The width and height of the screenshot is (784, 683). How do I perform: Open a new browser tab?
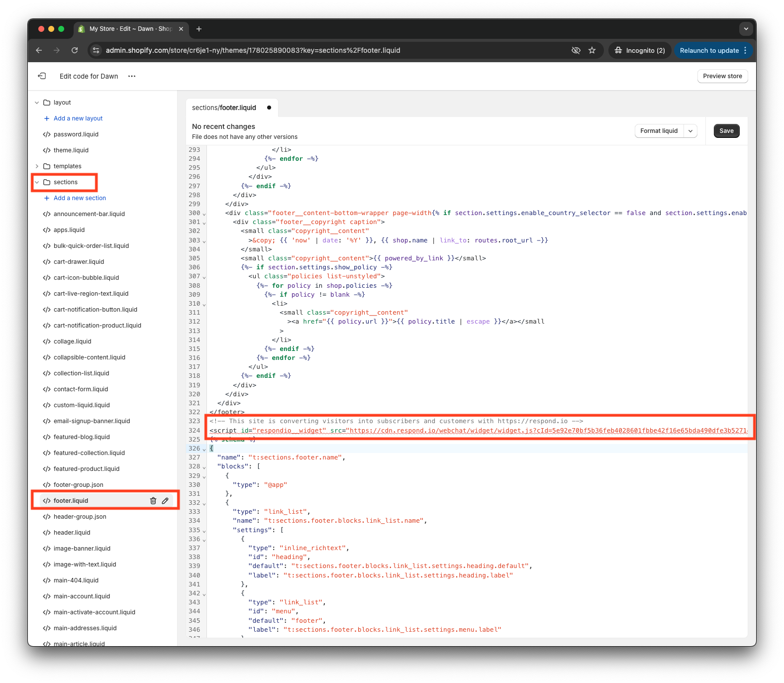(199, 29)
